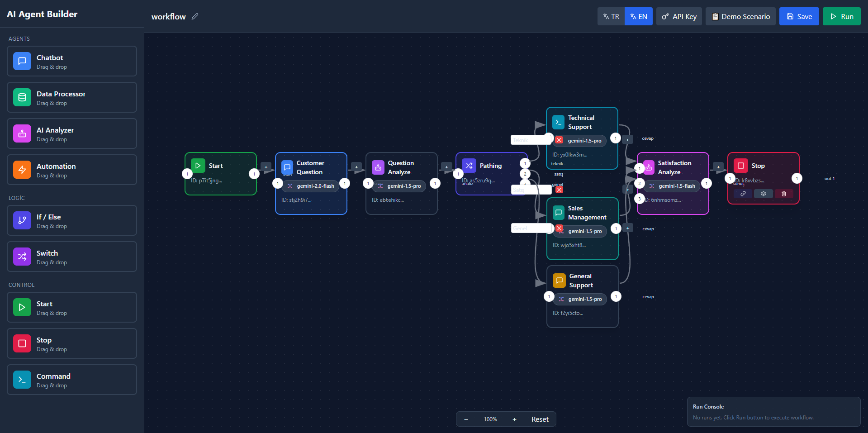Click the AI Analyzer agent icon

click(x=22, y=133)
